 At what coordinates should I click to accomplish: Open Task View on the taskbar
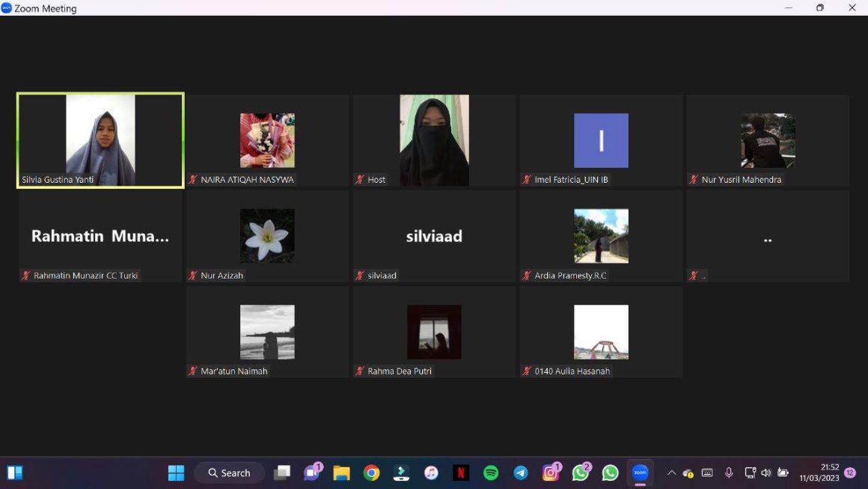tap(281, 473)
